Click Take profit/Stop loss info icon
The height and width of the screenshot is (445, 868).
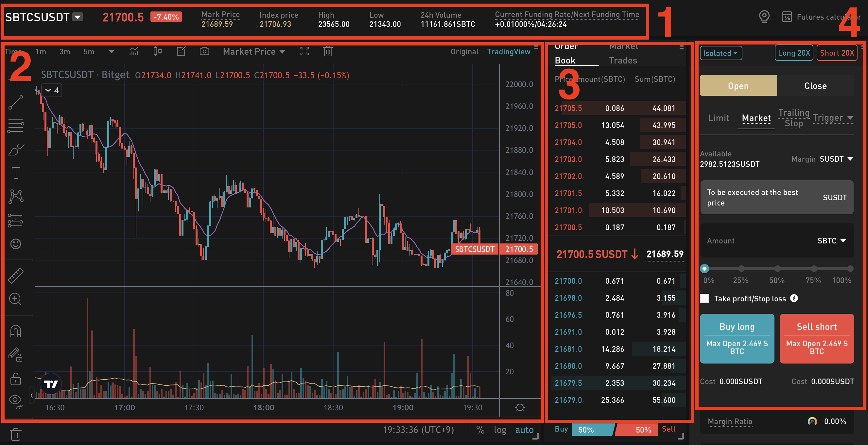pyautogui.click(x=794, y=298)
